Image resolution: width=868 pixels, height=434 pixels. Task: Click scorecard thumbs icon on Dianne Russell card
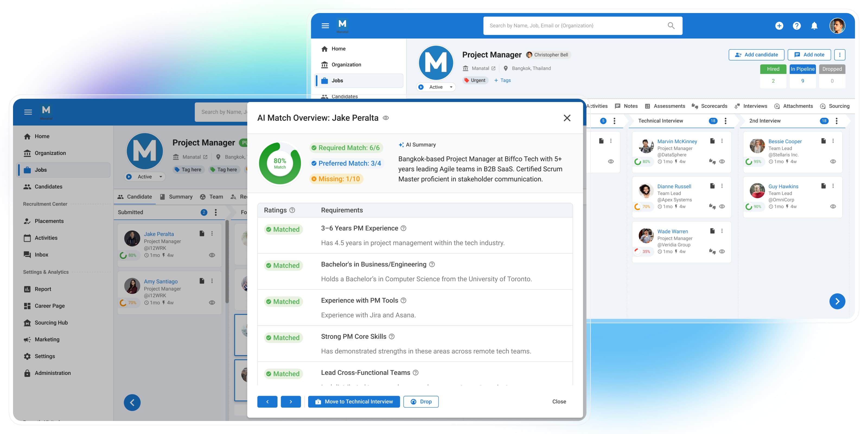712,206
